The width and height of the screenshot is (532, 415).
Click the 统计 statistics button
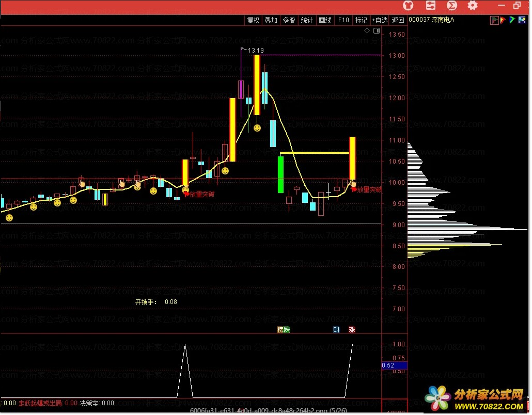[x=307, y=20]
